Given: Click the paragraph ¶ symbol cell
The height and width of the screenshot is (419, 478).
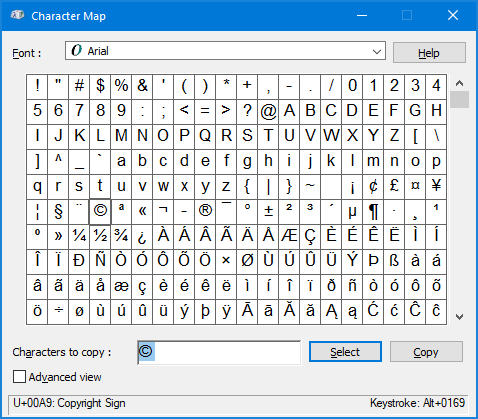Looking at the screenshot, I should [x=373, y=212].
